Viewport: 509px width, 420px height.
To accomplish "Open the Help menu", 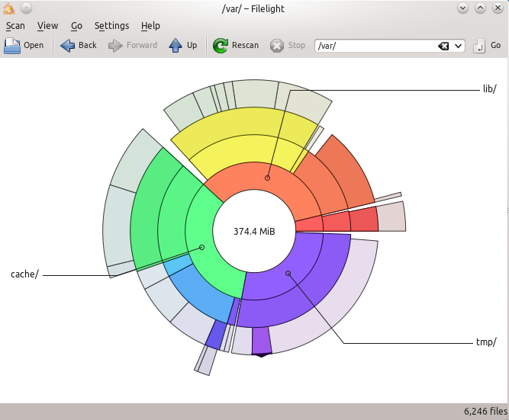I will [150, 26].
